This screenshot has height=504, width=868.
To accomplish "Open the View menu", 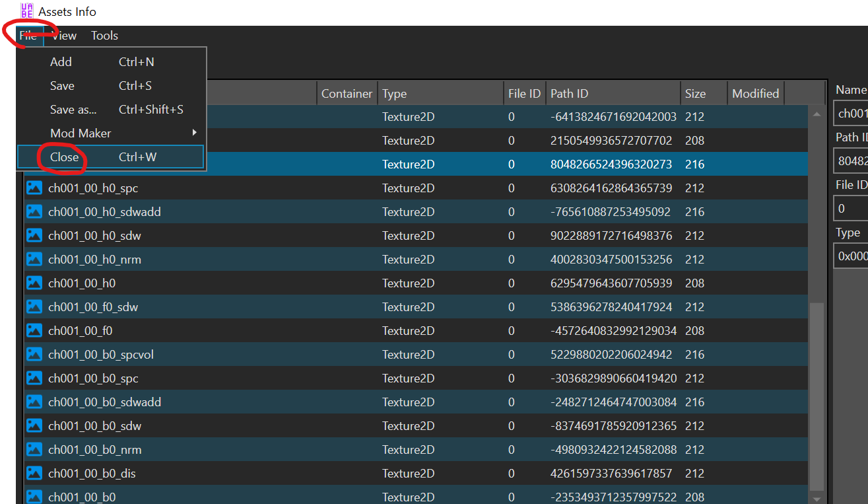I will 64,36.
